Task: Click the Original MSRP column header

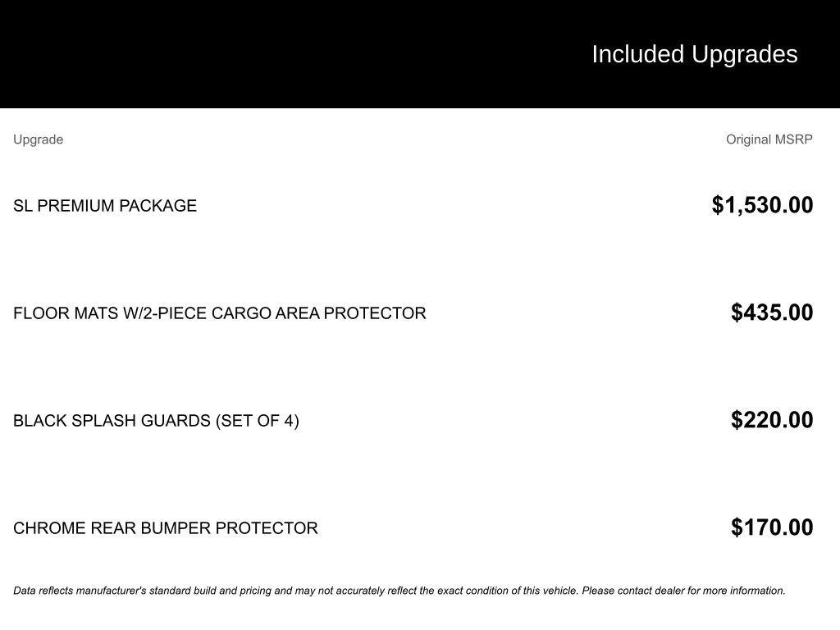Action: click(x=769, y=139)
